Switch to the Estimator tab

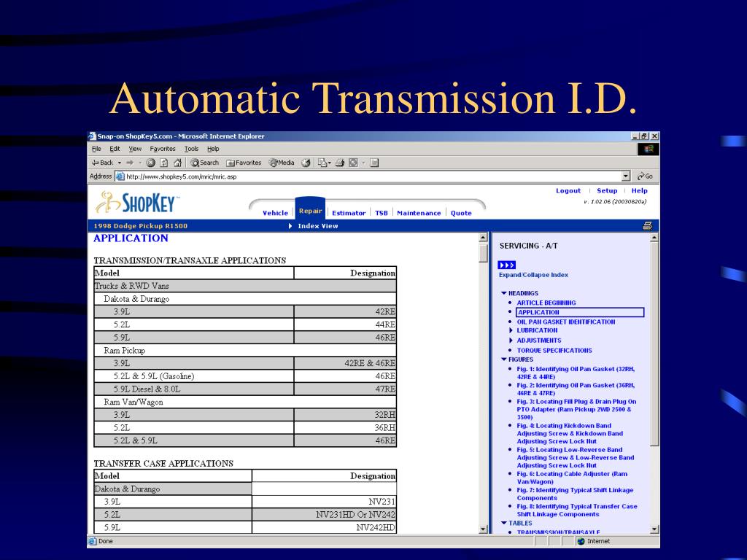[349, 213]
